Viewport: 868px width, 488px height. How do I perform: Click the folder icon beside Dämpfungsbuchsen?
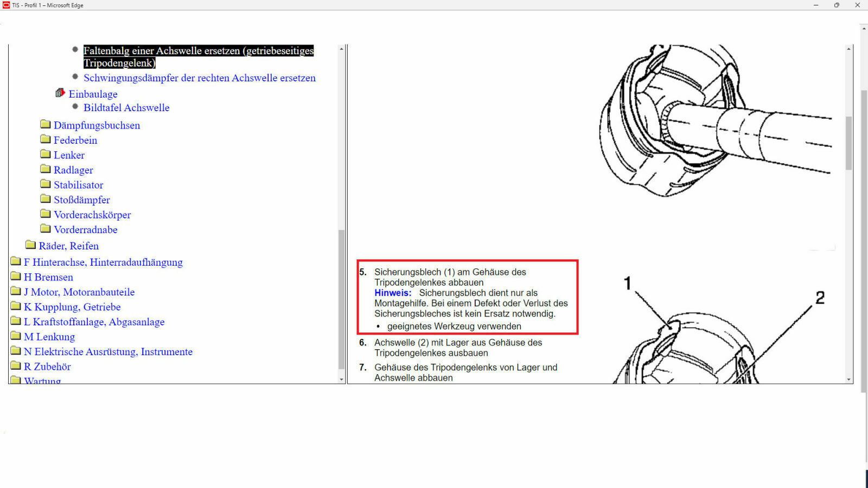(46, 125)
